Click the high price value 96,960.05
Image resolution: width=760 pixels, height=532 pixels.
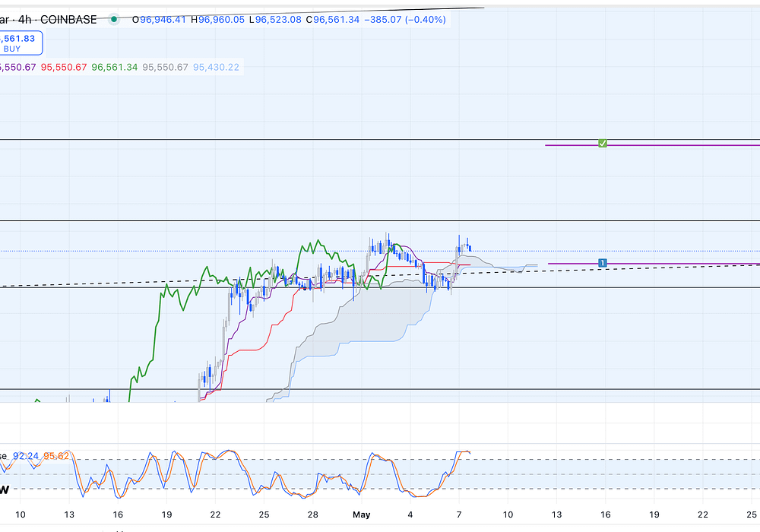click(222, 20)
